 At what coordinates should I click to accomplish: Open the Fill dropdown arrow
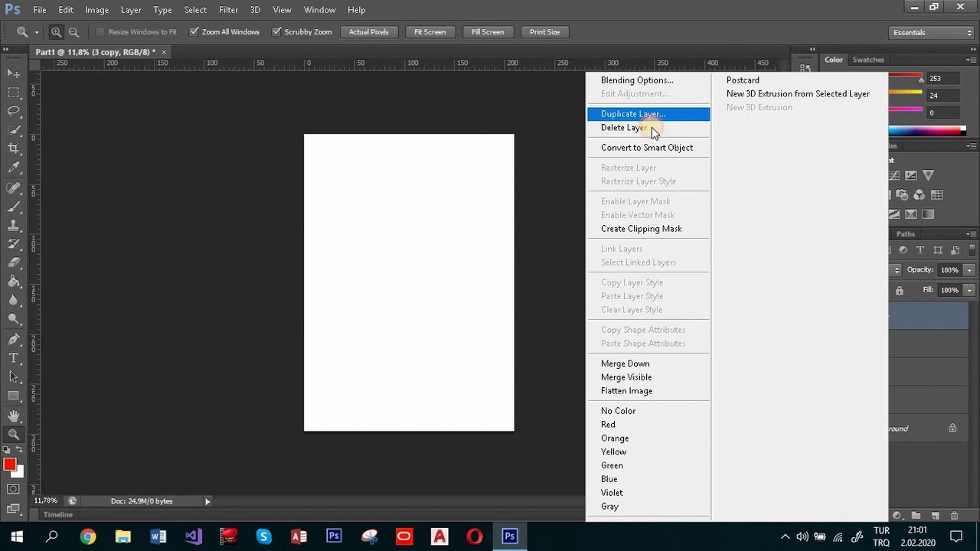click(x=969, y=291)
